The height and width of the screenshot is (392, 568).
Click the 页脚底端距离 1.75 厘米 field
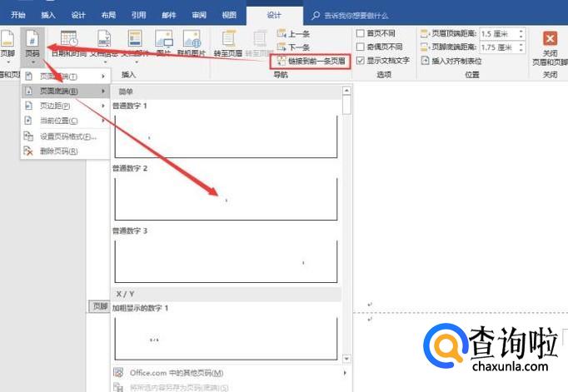click(x=498, y=47)
